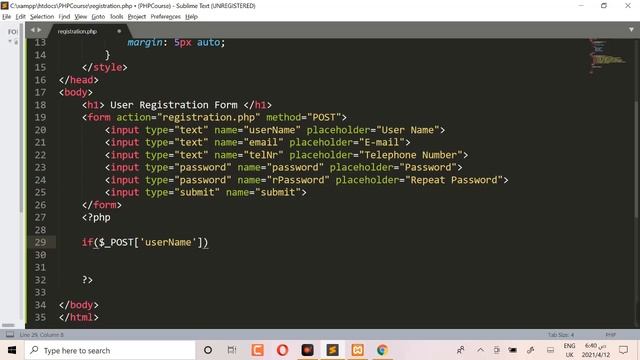This screenshot has height=360, width=640.
Task: Open the Action Center notifications icon
Action: point(623,350)
